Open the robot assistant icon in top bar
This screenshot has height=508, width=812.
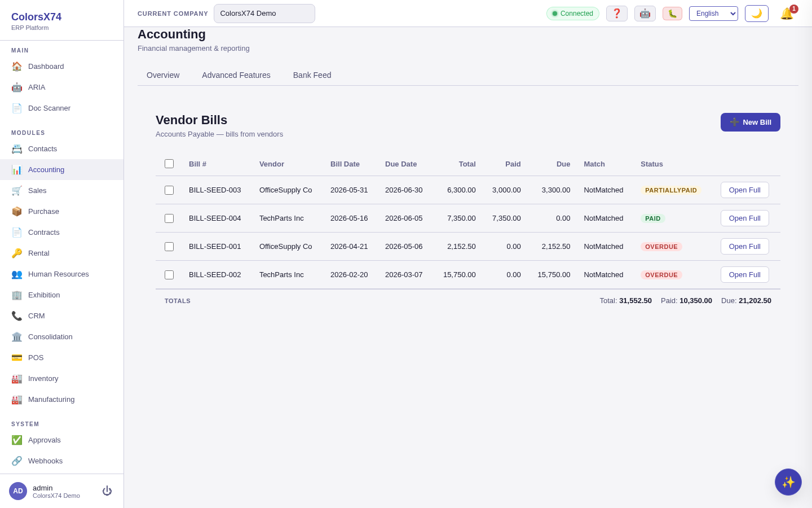coord(645,14)
